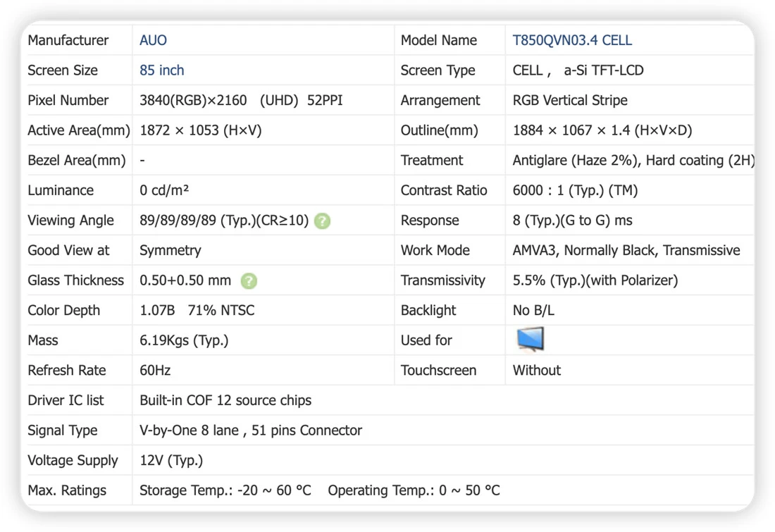Screen dimensions: 775x532
Task: Open the T850QVN03.4 CELL model link
Action: point(572,40)
